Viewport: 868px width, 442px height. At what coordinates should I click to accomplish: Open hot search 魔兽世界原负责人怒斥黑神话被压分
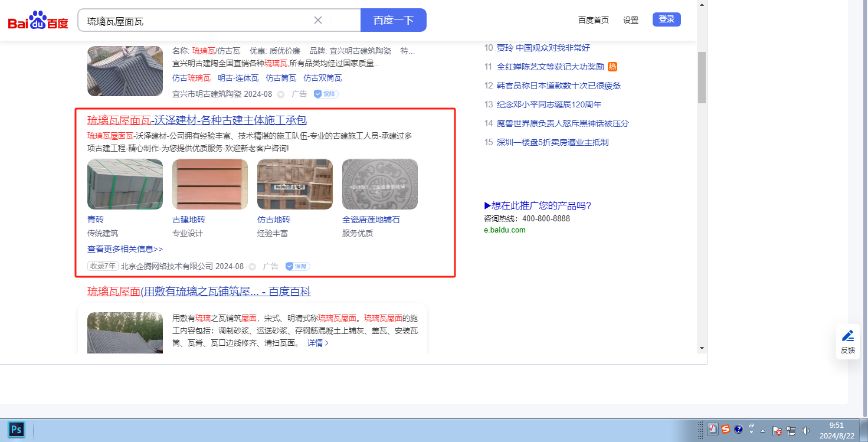[x=563, y=123]
